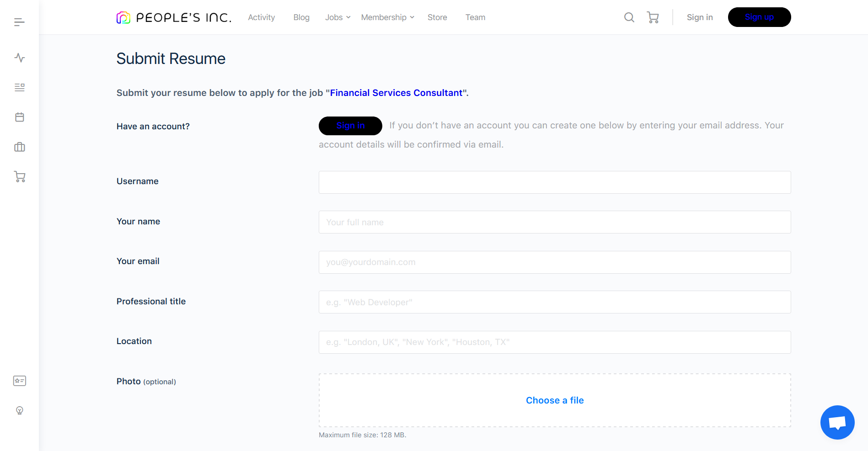The height and width of the screenshot is (451, 868).
Task: Expand the sidebar hamburger menu
Action: 19,22
